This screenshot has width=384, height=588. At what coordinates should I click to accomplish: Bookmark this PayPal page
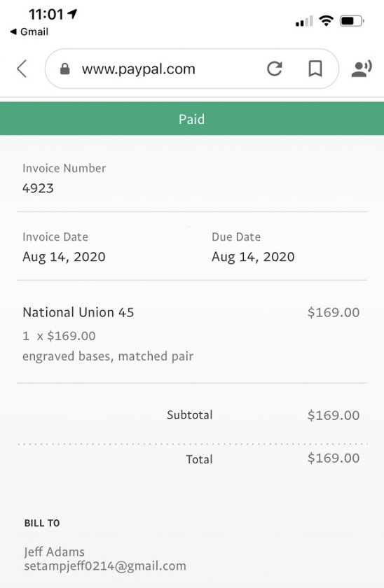315,69
